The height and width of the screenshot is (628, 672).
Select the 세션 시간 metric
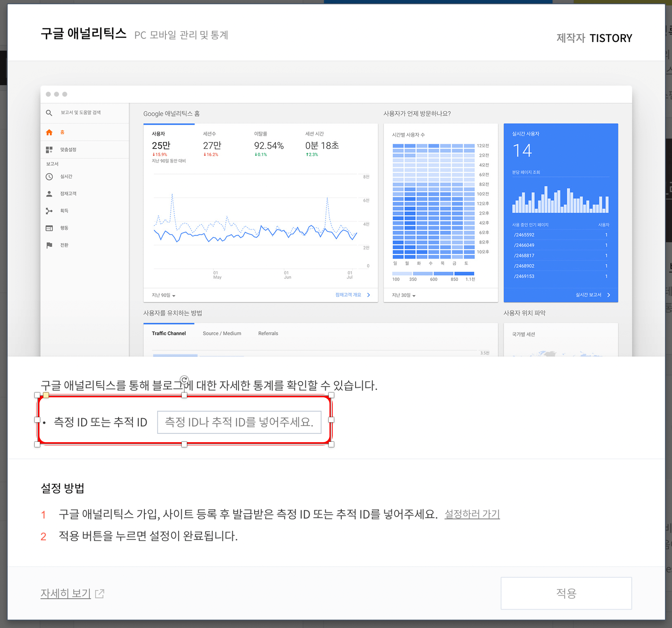point(322,145)
